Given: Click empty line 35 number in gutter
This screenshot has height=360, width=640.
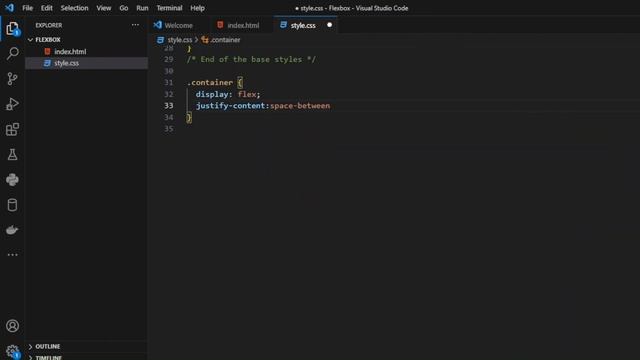Looking at the screenshot, I should tap(169, 129).
